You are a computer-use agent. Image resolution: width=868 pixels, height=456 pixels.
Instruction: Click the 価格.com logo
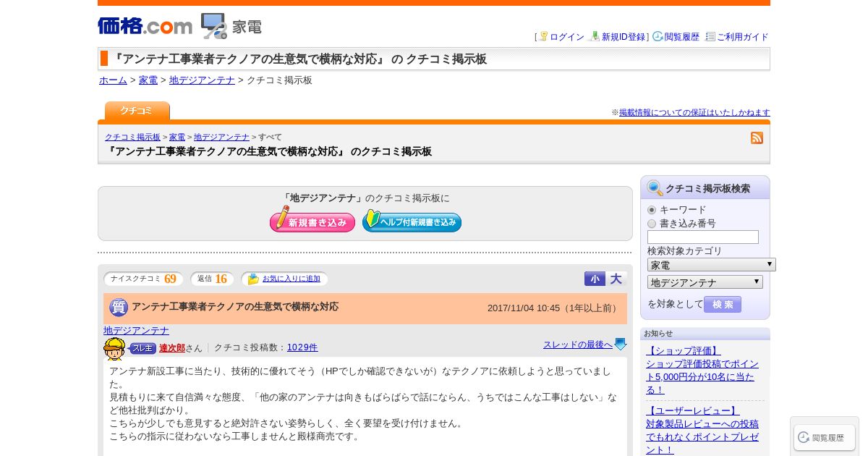(145, 26)
